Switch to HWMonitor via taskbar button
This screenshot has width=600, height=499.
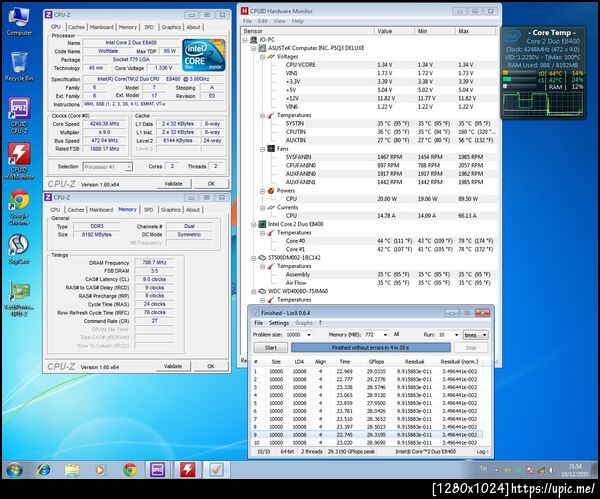[x=188, y=470]
